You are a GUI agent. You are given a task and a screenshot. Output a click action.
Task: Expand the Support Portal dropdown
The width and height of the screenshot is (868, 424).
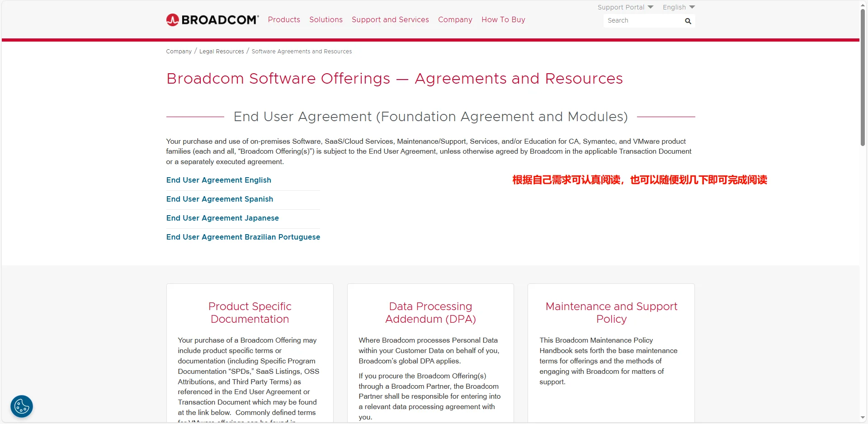[x=625, y=7]
